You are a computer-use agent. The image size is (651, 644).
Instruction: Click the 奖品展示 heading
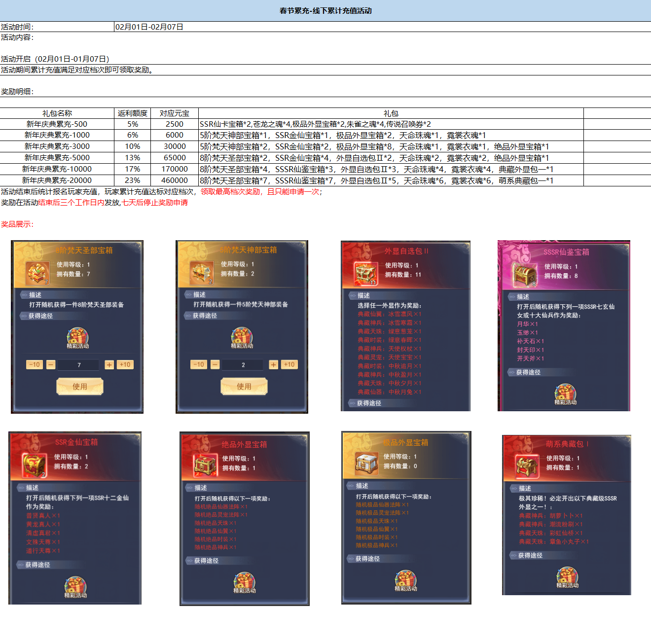[17, 224]
